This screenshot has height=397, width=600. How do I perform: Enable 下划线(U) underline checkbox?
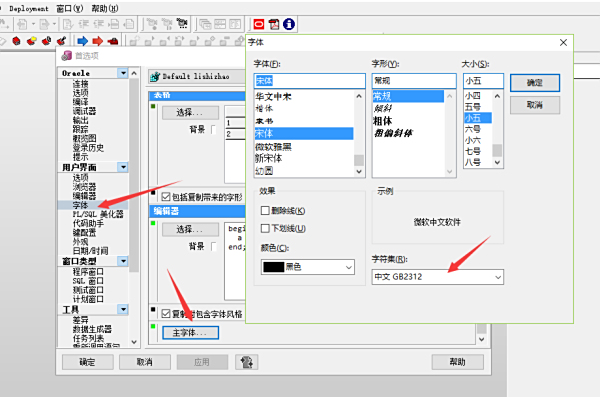point(265,228)
